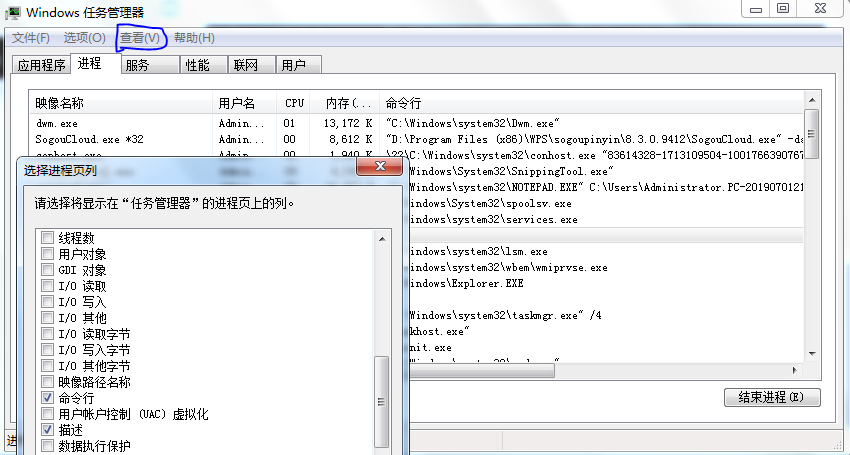Open the 选项(O) menu
Viewport: 850px width, 455px height.
85,38
